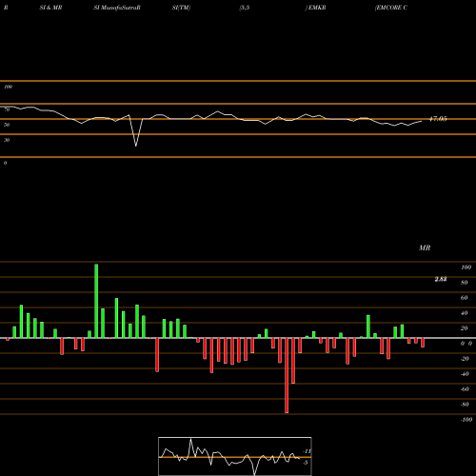This screenshot has height=476, width=476.
Task: Click the longest red histogram bar
Action: (287, 375)
